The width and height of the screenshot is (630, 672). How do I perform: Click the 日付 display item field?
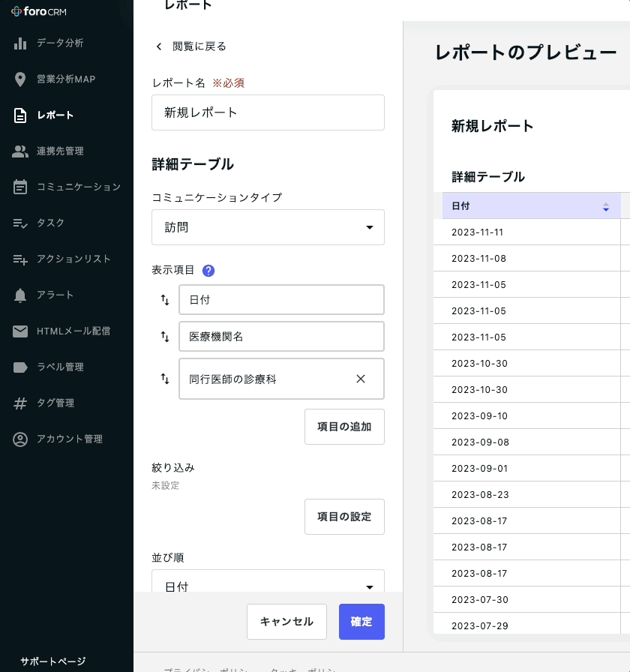pos(281,299)
